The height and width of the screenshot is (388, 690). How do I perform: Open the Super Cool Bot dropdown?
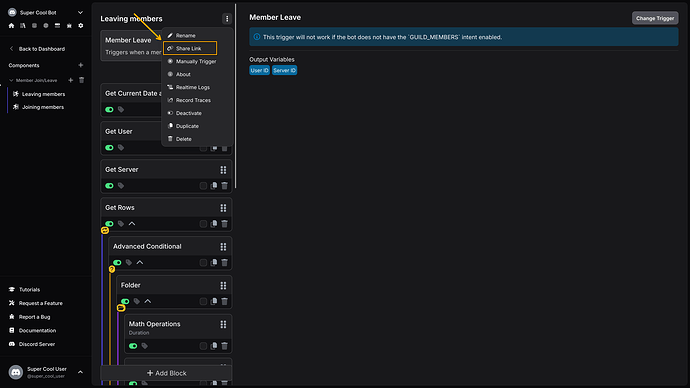coord(80,12)
